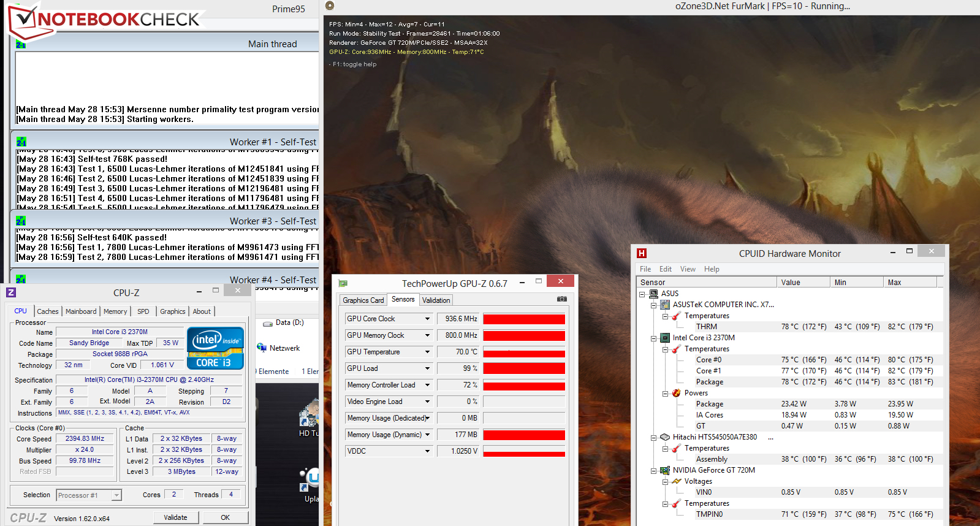Click the Worker #1 Self-Test window icon

pyautogui.click(x=21, y=142)
